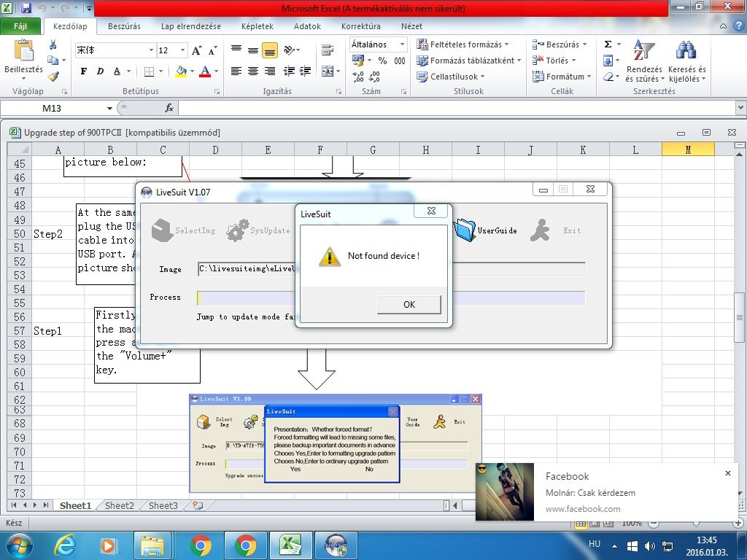The width and height of the screenshot is (747, 560).
Task: Switch to the Adatok tab
Action: click(307, 26)
